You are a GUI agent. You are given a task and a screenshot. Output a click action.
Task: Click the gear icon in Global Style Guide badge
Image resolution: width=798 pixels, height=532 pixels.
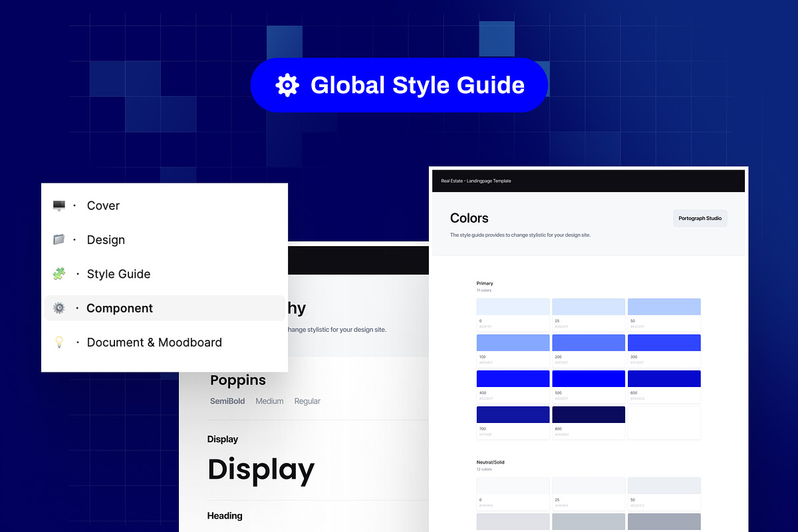[x=287, y=85]
